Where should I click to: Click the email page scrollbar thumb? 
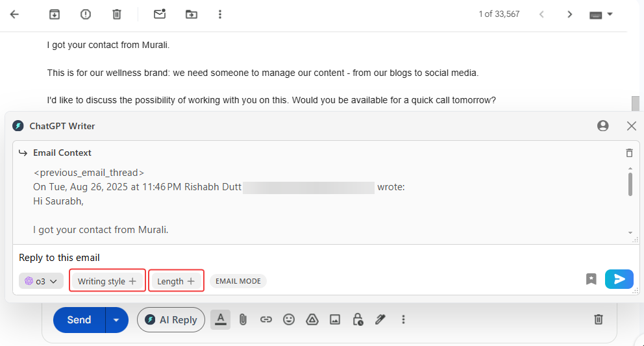pyautogui.click(x=636, y=103)
